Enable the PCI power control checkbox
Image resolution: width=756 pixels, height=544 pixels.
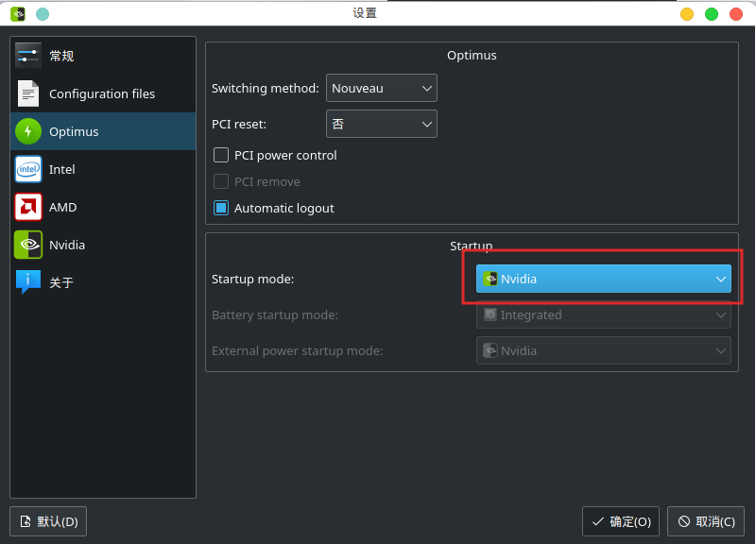click(221, 155)
